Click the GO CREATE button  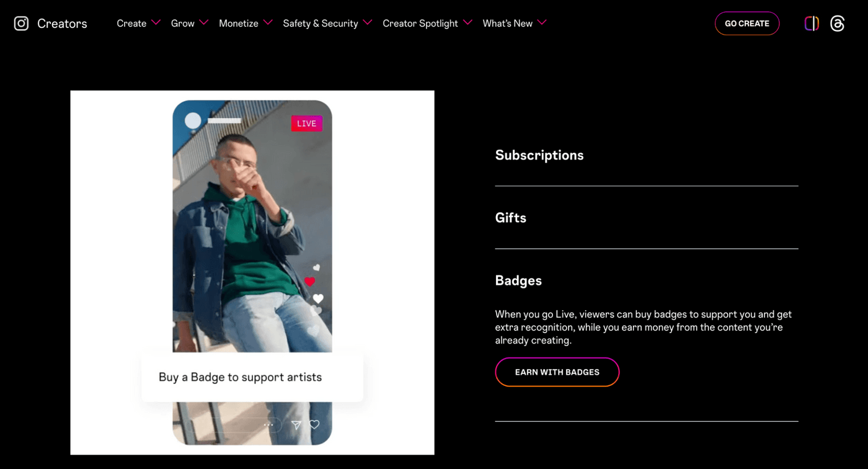(746, 24)
